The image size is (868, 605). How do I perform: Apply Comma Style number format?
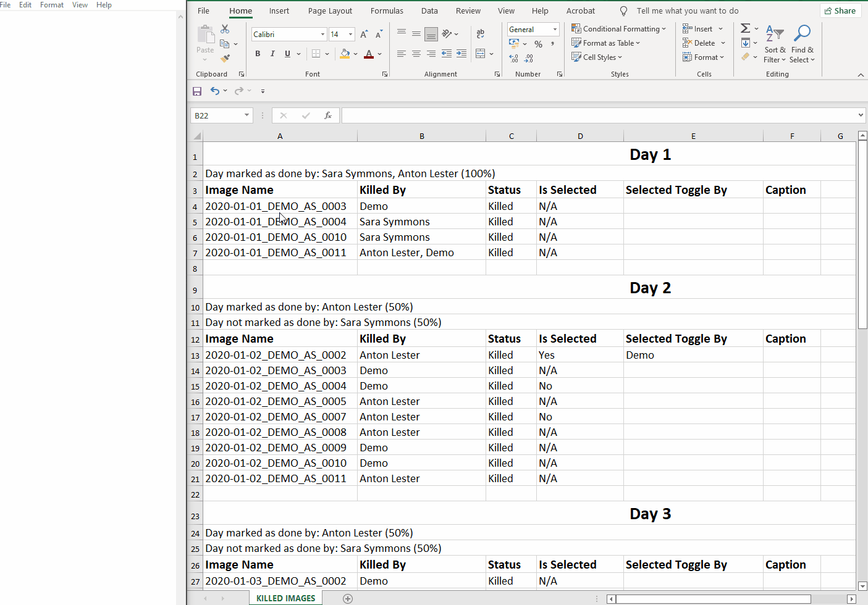pos(552,44)
